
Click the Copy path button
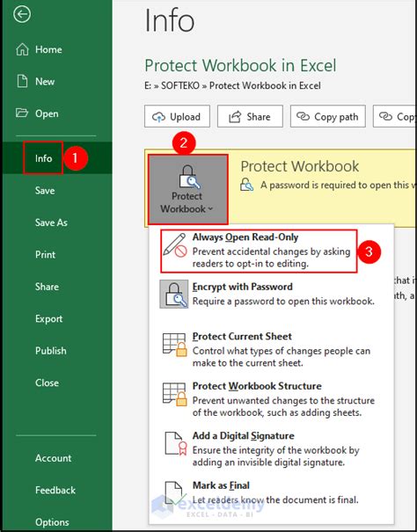pyautogui.click(x=327, y=116)
